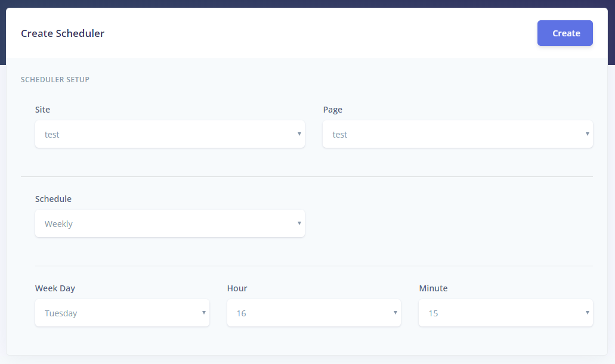Image resolution: width=615 pixels, height=364 pixels.
Task: Click the dropdown arrow on the Hour field
Action: (x=395, y=313)
